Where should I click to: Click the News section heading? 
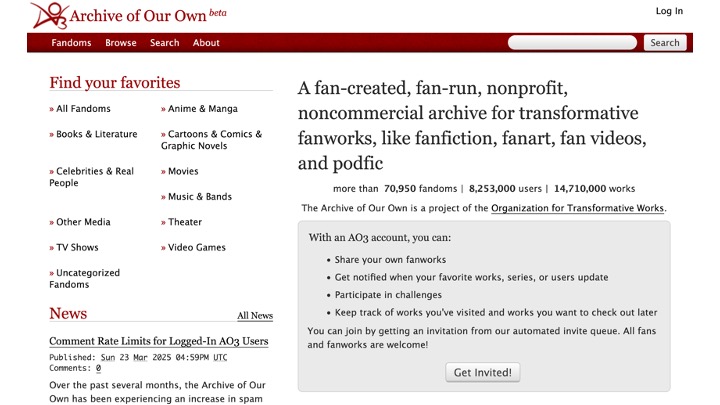[68, 313]
